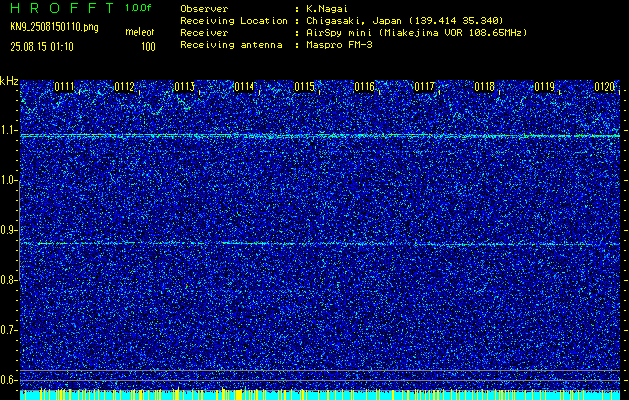The width and height of the screenshot is (629, 400).
Task: Click time marker 0118
Action: pyautogui.click(x=485, y=87)
